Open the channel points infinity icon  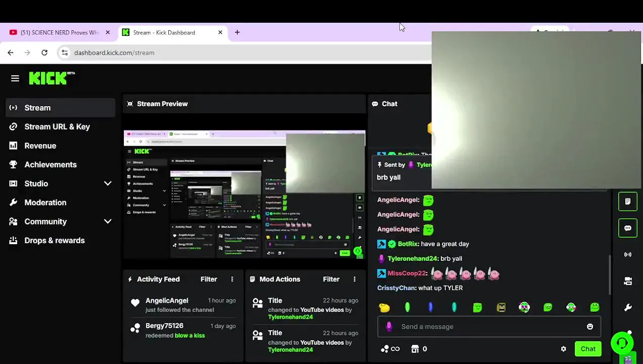[x=395, y=349]
